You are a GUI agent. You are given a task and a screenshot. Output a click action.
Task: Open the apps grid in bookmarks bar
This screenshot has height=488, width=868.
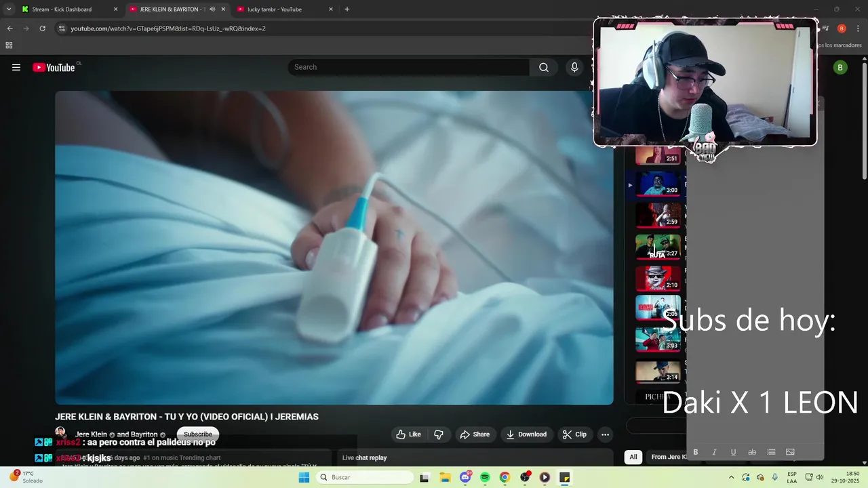[9, 45]
